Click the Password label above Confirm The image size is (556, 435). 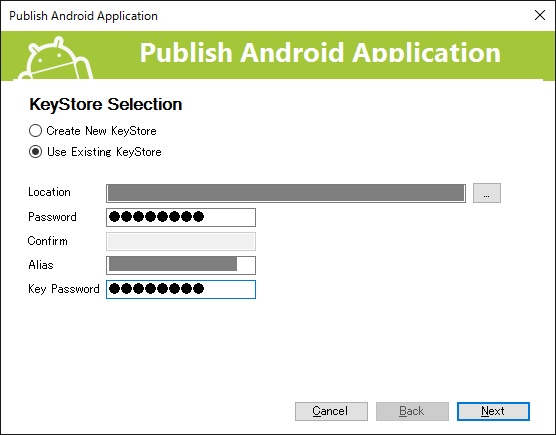tap(52, 217)
